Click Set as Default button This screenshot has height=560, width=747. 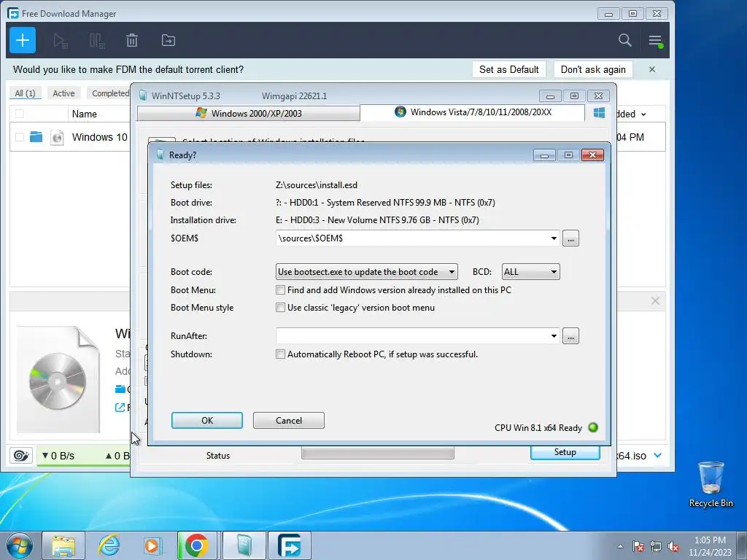pyautogui.click(x=508, y=69)
